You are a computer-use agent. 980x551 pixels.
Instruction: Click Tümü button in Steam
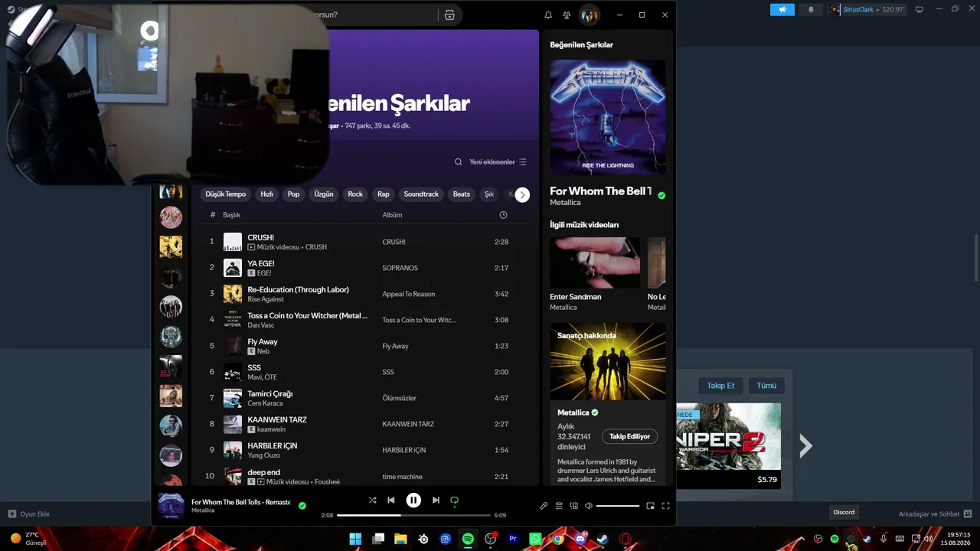[766, 386]
